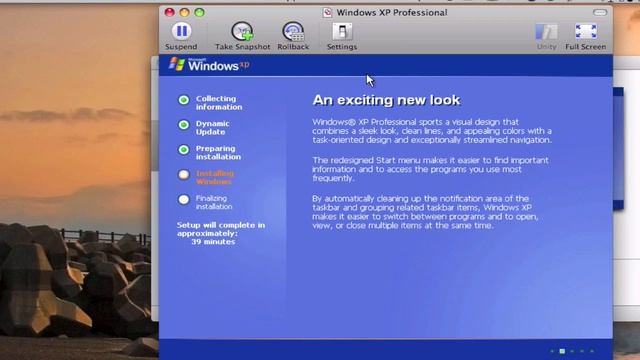Click the highlighted progress square at bottom right
The width and height of the screenshot is (640, 360).
[562, 351]
